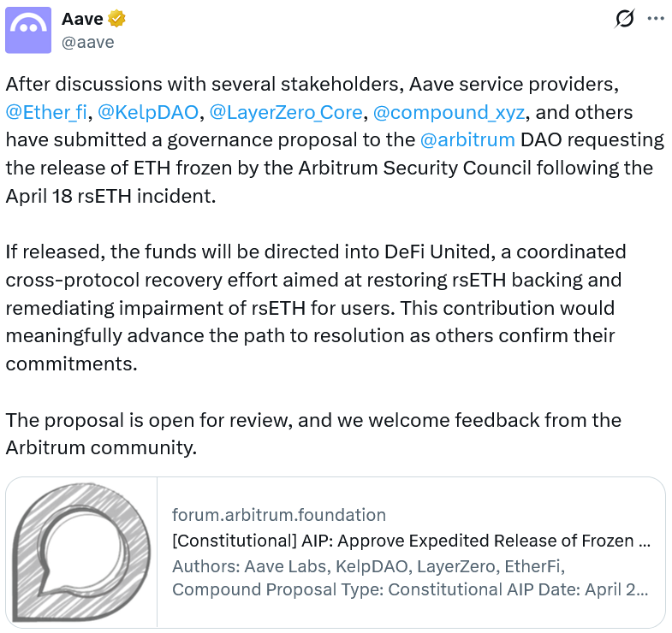Open the Aave display name profile
This screenshot has height=633, width=672.
(x=81, y=18)
